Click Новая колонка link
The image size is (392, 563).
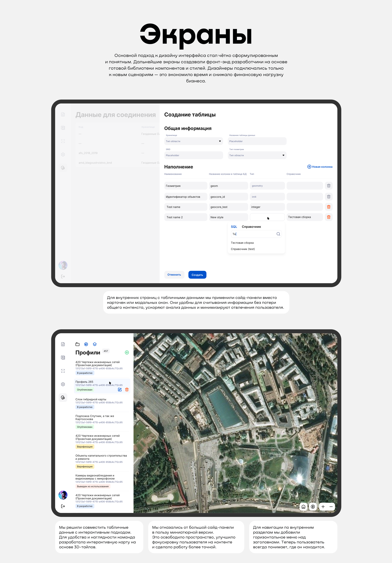click(320, 167)
